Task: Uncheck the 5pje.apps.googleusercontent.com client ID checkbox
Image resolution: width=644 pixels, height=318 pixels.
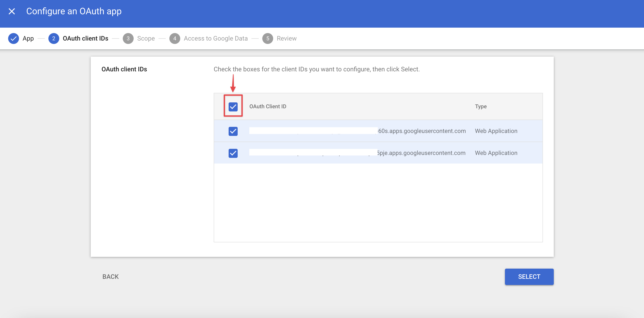Action: pos(233,153)
